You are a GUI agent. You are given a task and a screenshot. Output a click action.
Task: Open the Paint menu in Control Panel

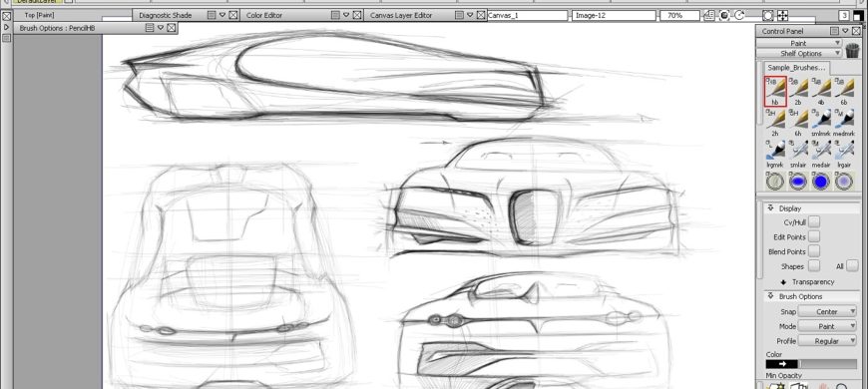(799, 43)
